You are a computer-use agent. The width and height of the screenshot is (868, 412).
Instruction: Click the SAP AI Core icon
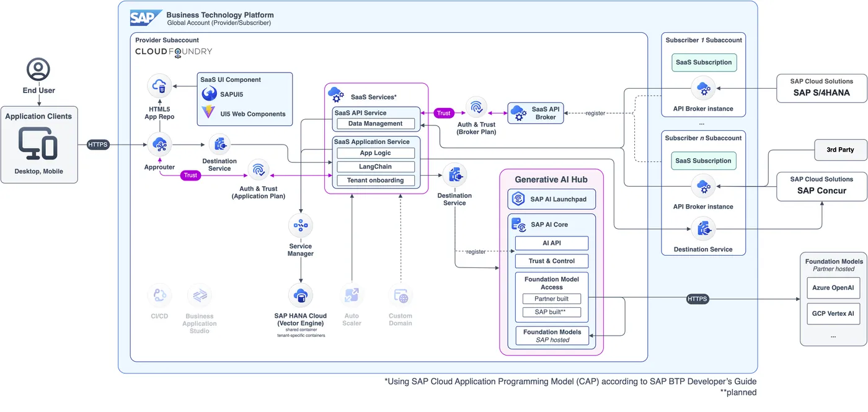518,224
